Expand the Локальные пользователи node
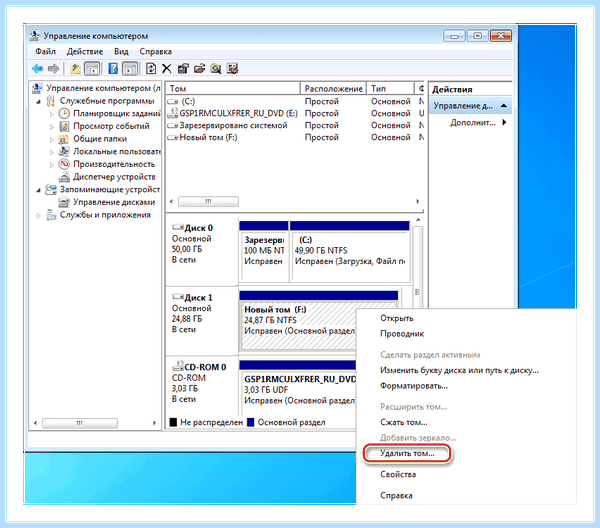 tap(52, 152)
